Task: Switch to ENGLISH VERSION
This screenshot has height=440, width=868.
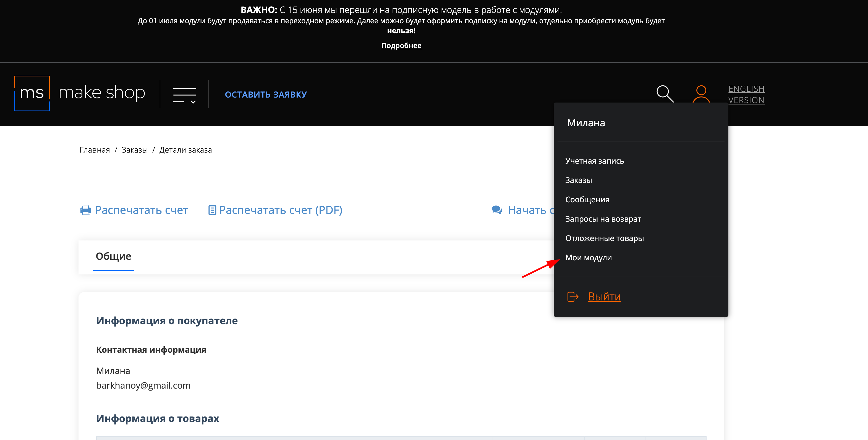Action: click(x=746, y=94)
